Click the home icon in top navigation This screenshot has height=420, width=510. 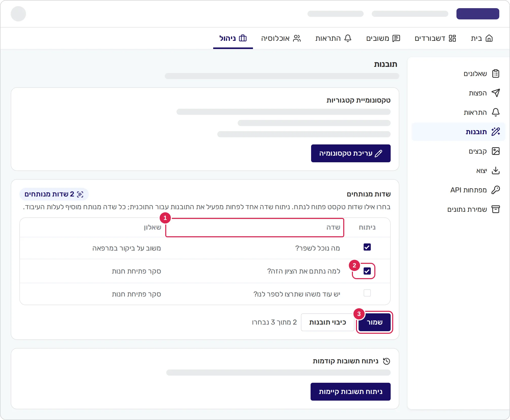(x=489, y=38)
